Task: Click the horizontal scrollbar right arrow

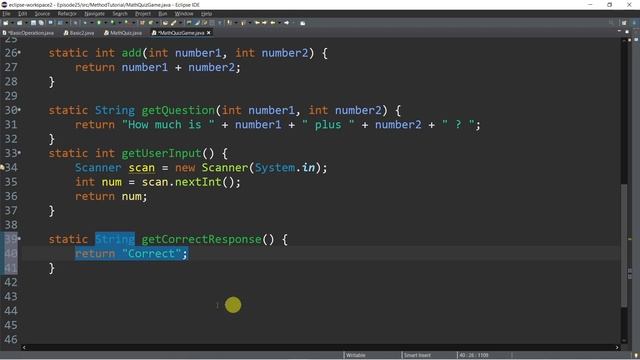Action: pyautogui.click(x=617, y=347)
